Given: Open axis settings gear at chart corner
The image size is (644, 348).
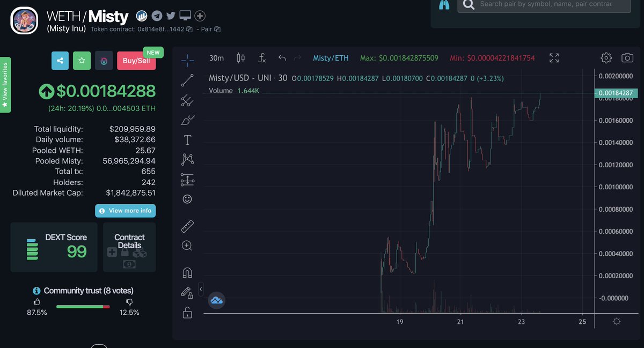Looking at the screenshot, I should point(617,321).
